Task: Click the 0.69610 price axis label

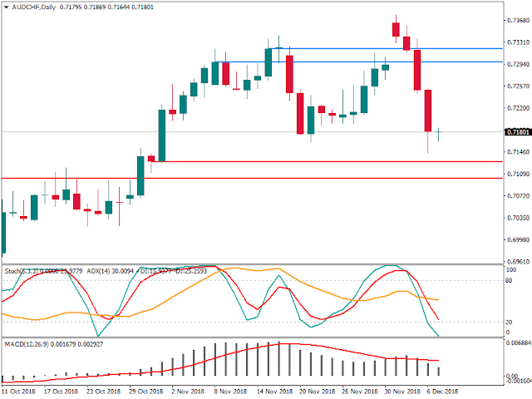Action: pos(518,262)
